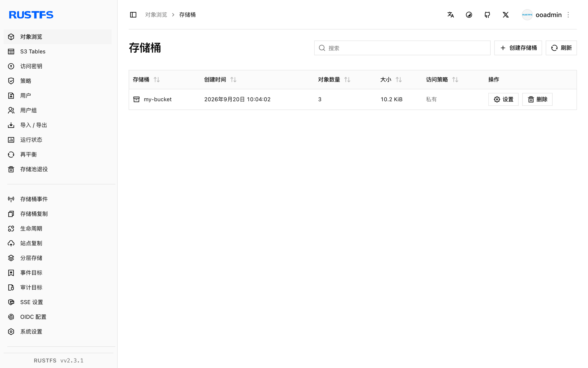
Task: Toggle dark theme mode icon
Action: [x=469, y=15]
